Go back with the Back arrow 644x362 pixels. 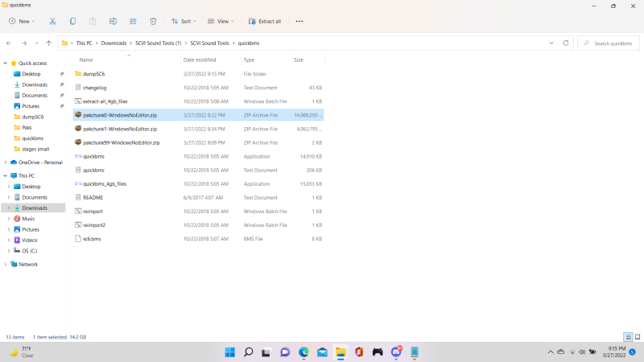9,43
